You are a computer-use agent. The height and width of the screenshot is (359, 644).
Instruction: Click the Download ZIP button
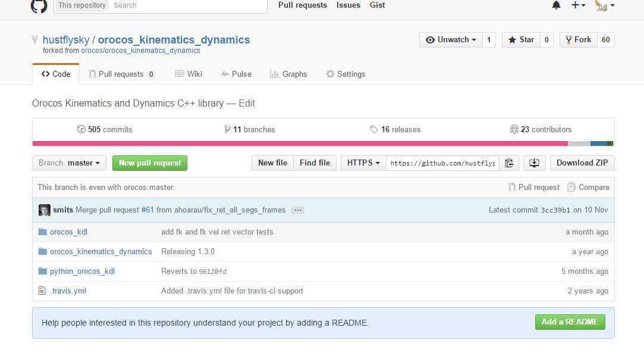tap(582, 163)
